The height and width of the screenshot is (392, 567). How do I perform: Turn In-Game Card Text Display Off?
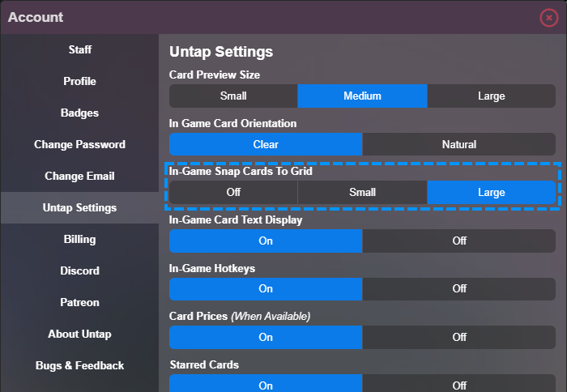(x=459, y=241)
